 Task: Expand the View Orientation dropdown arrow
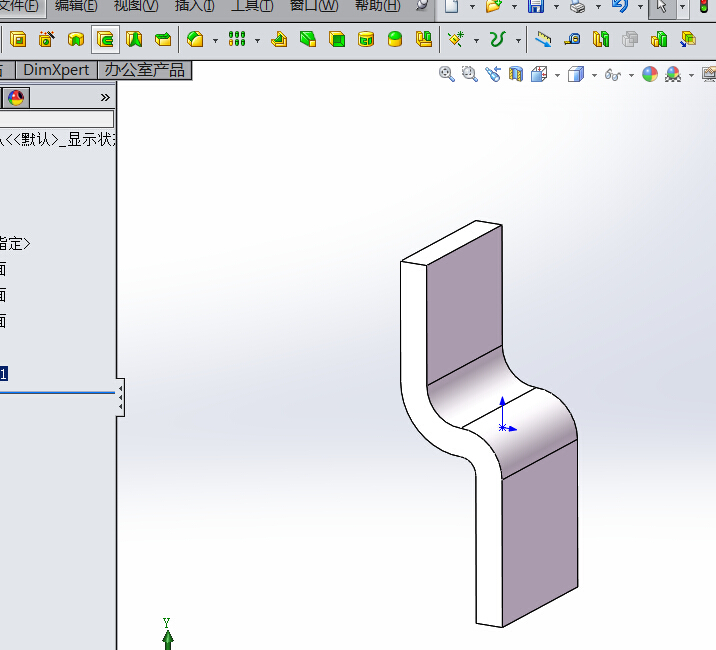pos(558,75)
